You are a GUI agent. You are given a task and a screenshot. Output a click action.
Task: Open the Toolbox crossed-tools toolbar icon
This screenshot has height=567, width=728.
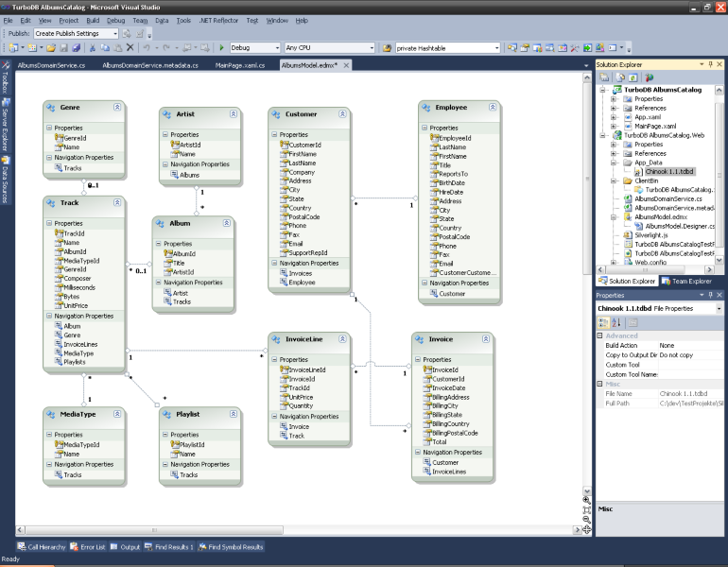[x=574, y=48]
